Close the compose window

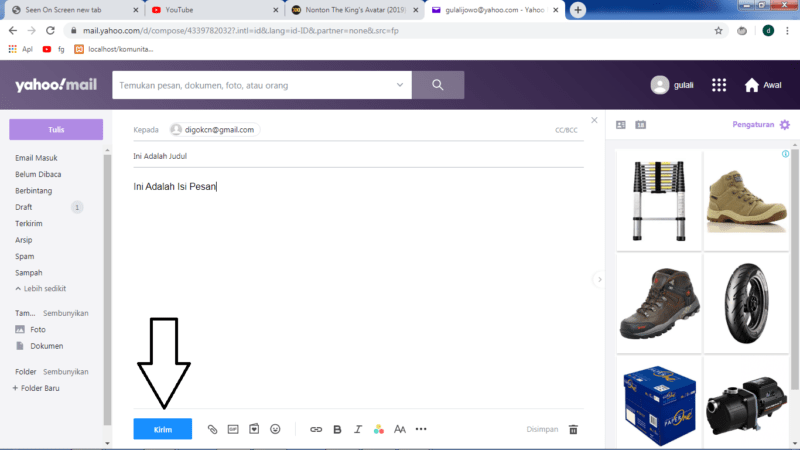point(594,120)
